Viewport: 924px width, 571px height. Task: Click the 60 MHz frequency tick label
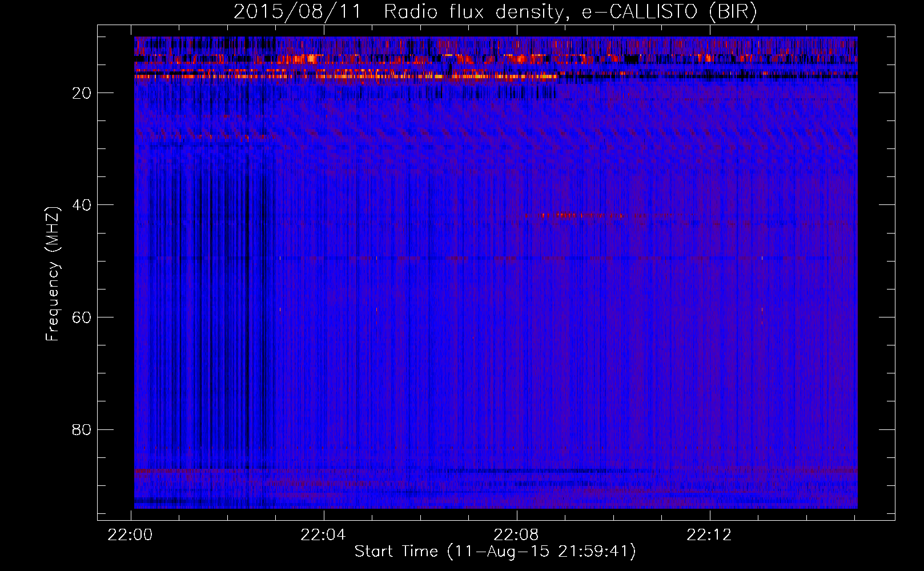(x=82, y=317)
